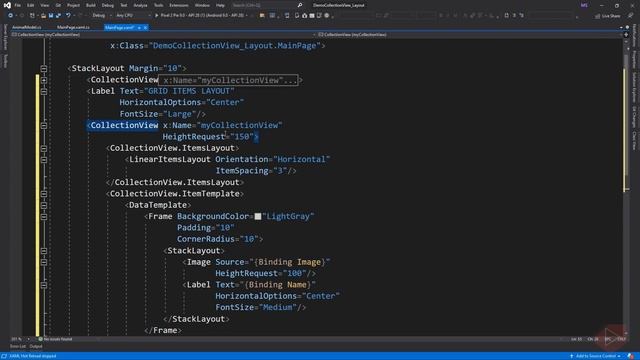
Task: Collapse the LinearItemsLayout fold
Action: (44, 160)
